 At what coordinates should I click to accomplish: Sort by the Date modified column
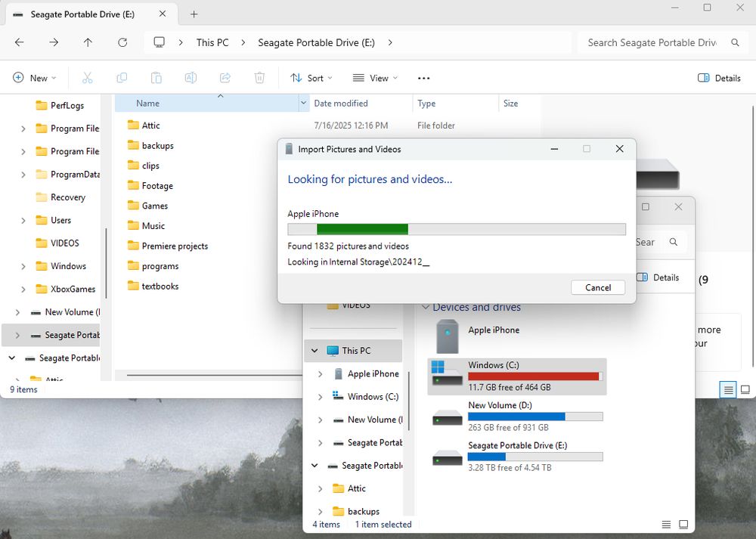tap(361, 103)
